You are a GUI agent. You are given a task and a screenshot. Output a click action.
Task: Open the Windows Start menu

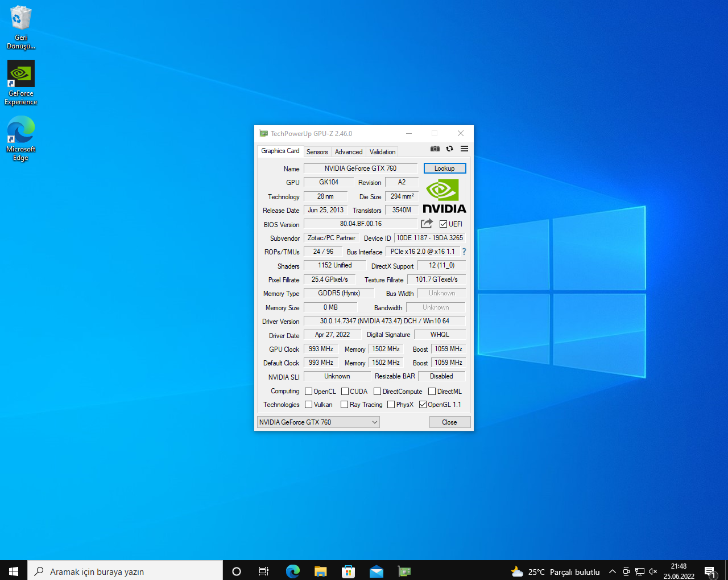tap(14, 571)
